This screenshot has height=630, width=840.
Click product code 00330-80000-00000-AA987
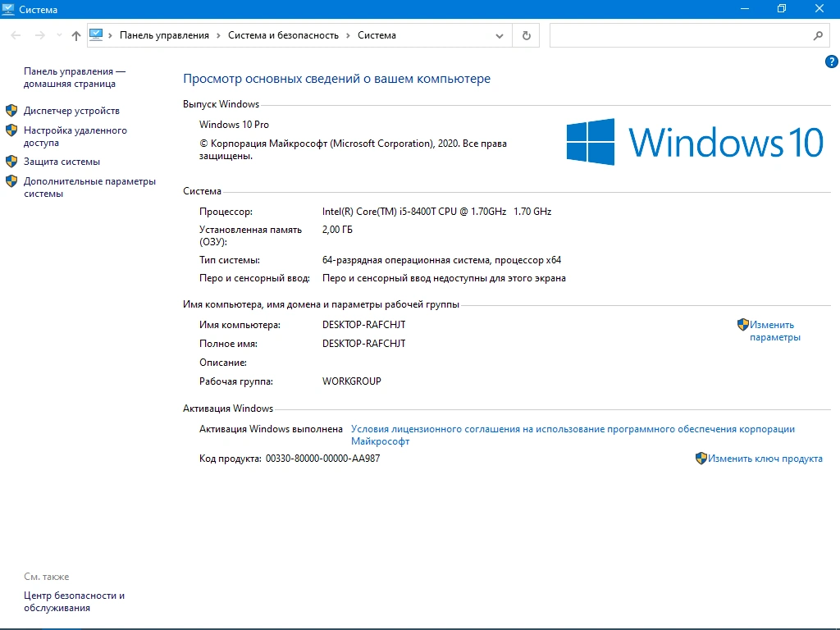pyautogui.click(x=322, y=459)
